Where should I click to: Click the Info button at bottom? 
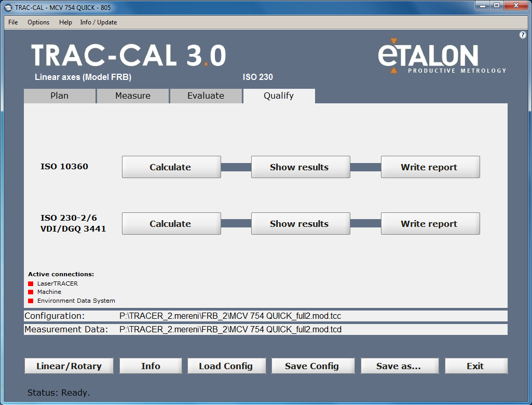pos(151,366)
